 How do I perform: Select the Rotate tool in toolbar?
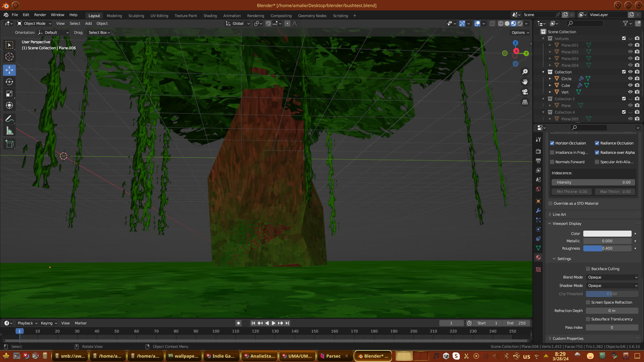9,82
